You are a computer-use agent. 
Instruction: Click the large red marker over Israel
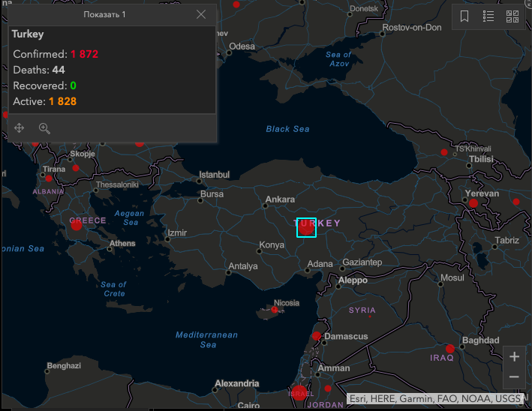[299, 393]
